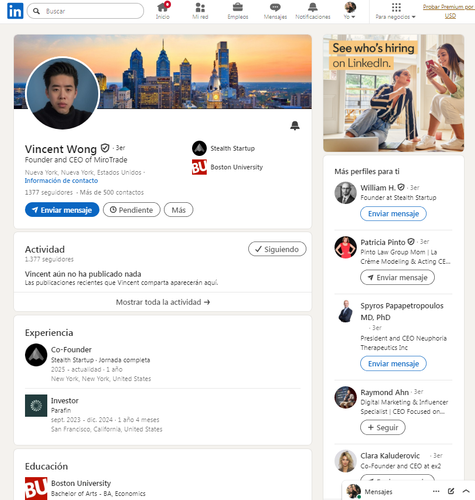Screen dimensions: 475x500
Task: Open Patricia Pinto's profile picture
Action: 346,247
